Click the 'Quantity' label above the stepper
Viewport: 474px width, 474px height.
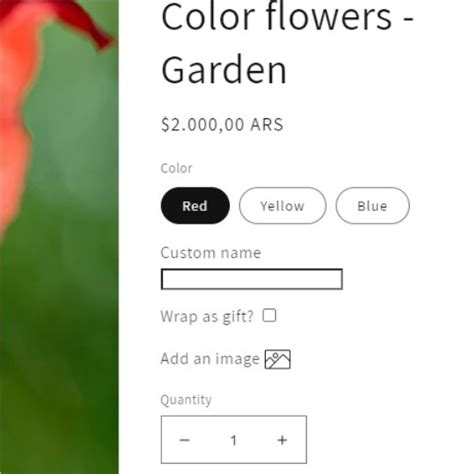(x=186, y=400)
